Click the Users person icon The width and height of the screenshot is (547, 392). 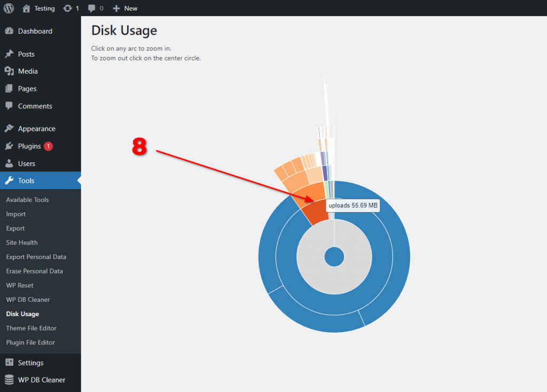10,163
